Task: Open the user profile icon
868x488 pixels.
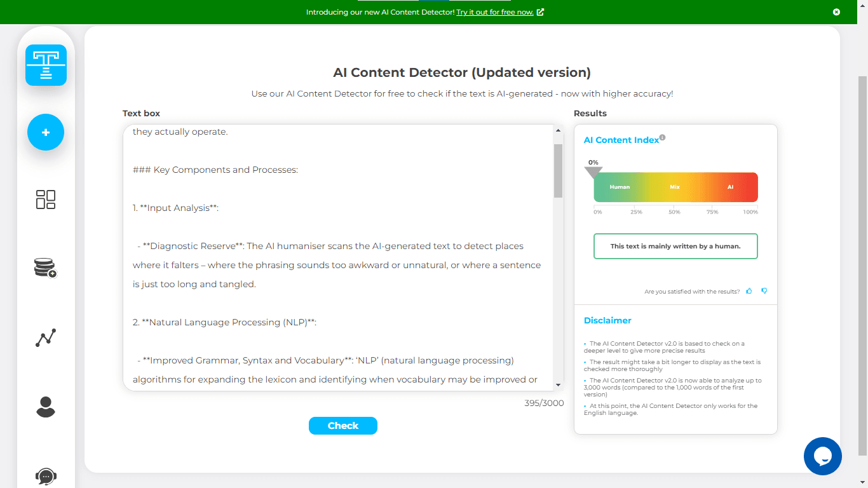Action: click(46, 407)
